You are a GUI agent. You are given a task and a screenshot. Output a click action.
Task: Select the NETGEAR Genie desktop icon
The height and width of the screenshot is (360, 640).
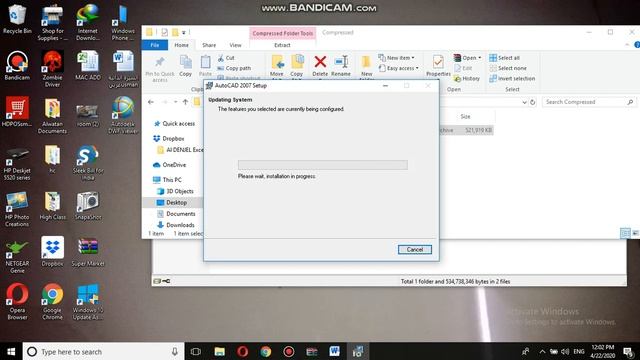point(17,256)
